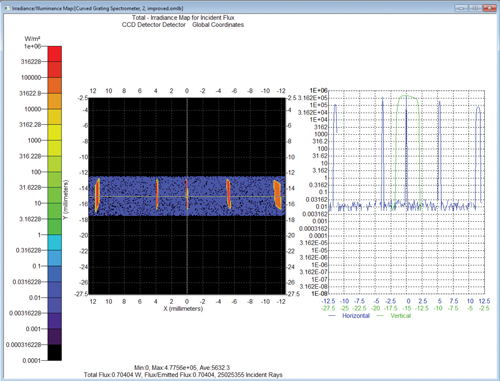Click the spectral line near X equals 4
Viewport: 500px width, 381px height.
pos(157,194)
